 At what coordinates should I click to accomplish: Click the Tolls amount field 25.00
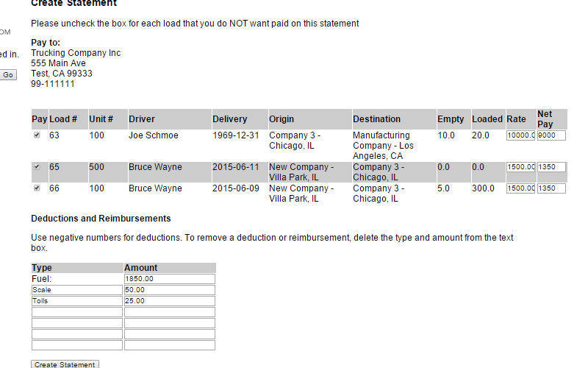pyautogui.click(x=170, y=301)
